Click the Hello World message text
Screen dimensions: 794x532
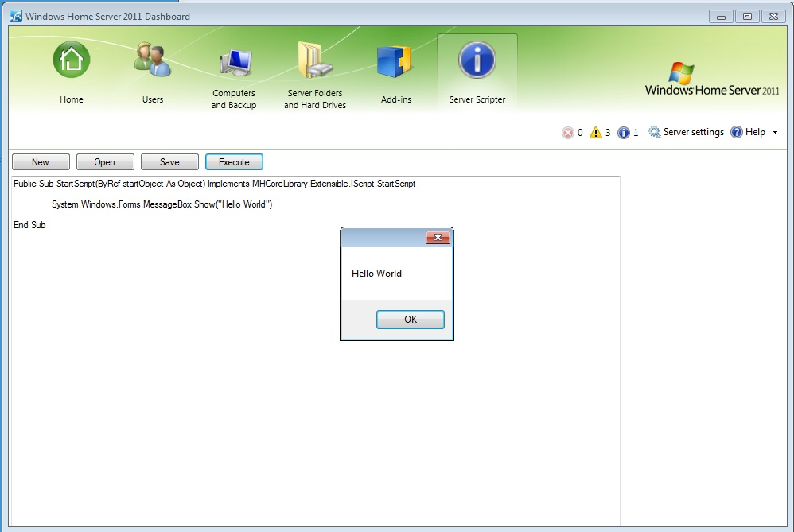376,274
